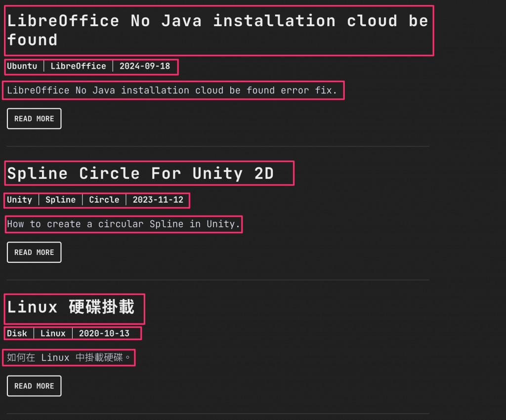This screenshot has width=506, height=420.
Task: Select the Spline tag
Action: click(60, 200)
